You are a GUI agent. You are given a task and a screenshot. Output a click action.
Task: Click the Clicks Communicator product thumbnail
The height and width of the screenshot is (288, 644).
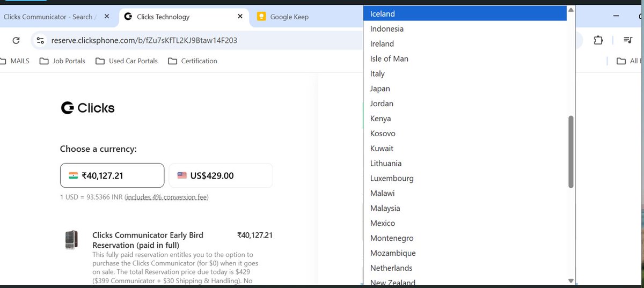pyautogui.click(x=71, y=240)
